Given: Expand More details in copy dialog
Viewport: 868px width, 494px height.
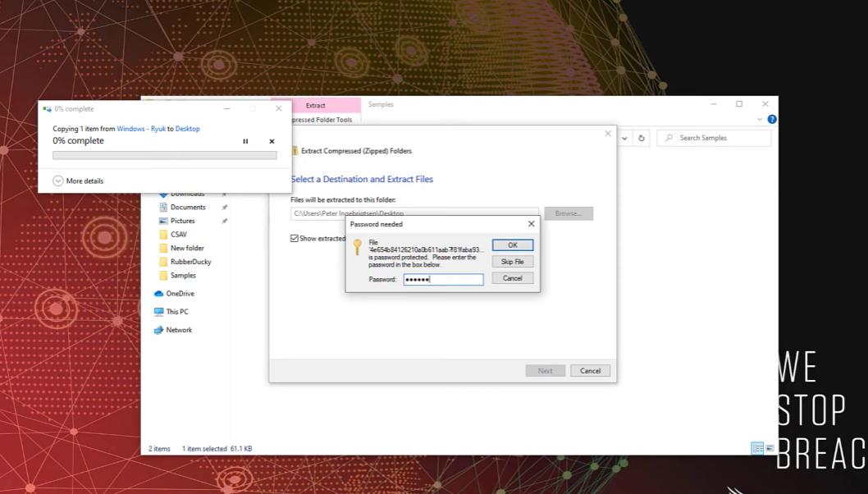Looking at the screenshot, I should pyautogui.click(x=78, y=181).
